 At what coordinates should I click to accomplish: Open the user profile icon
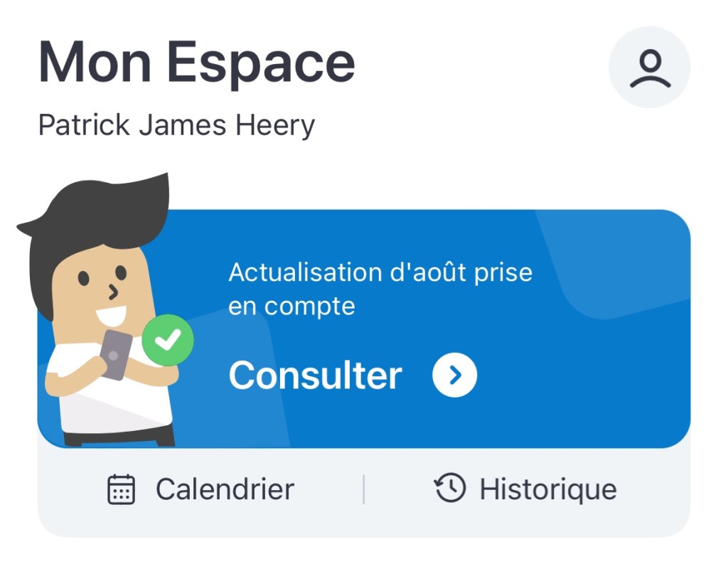pos(649,68)
